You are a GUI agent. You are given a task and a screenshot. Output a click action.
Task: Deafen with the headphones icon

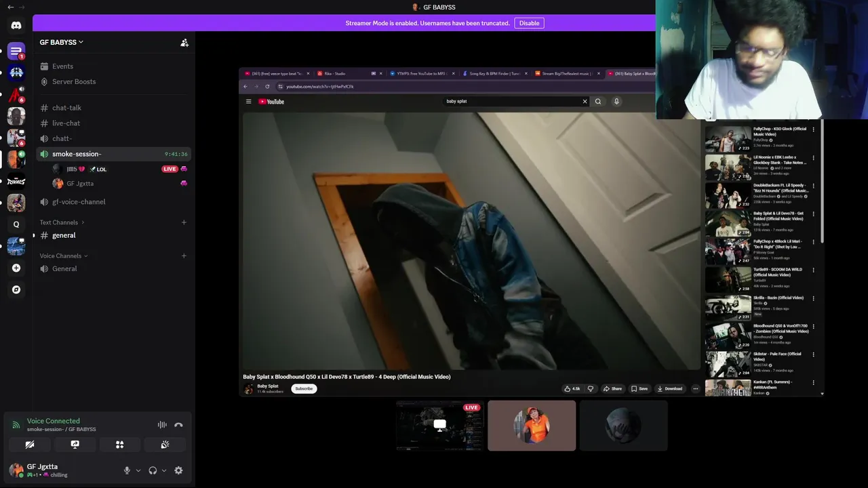click(x=153, y=470)
